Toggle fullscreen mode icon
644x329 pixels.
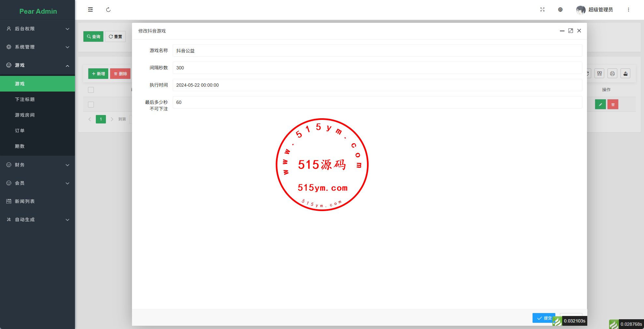tap(542, 10)
